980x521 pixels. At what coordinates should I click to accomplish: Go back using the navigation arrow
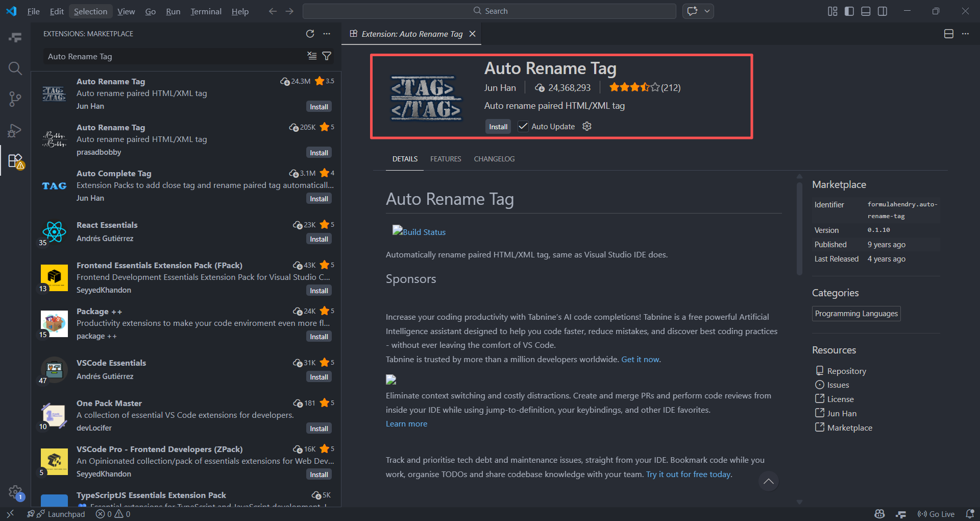click(273, 11)
